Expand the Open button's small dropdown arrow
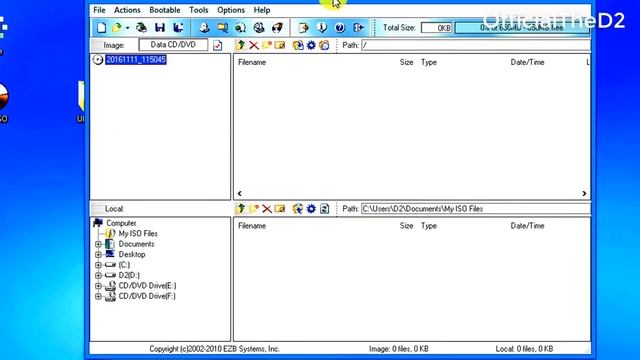Viewport: 640px width, 360px height. pos(127,28)
